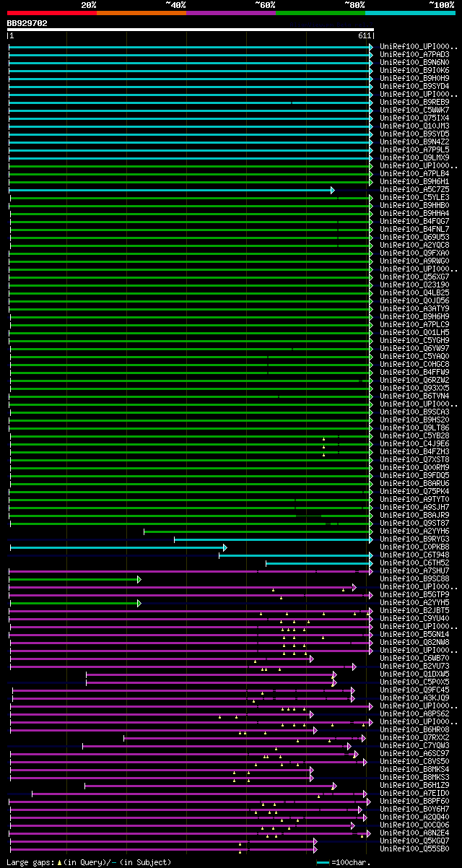Select the UniRef100_B4FQG7 label
The image size is (462, 868).
click(415, 221)
